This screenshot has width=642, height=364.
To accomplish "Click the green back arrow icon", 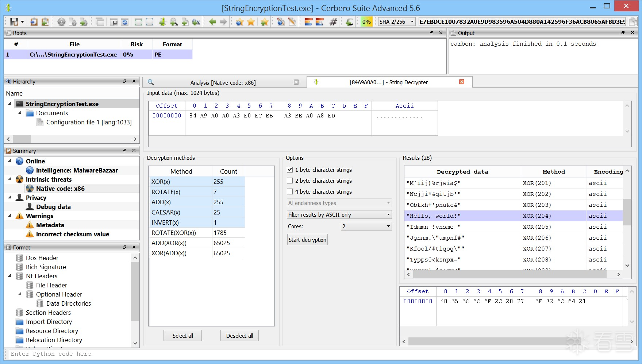I will pyautogui.click(x=212, y=22).
